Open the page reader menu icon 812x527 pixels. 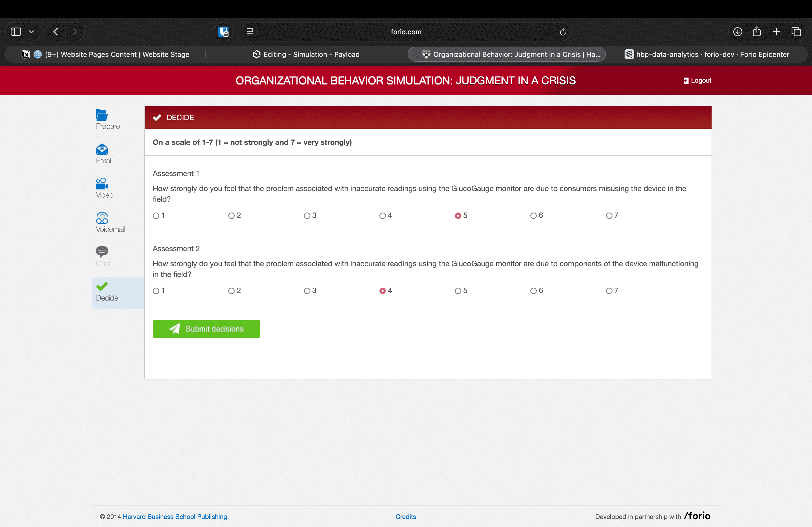click(250, 32)
